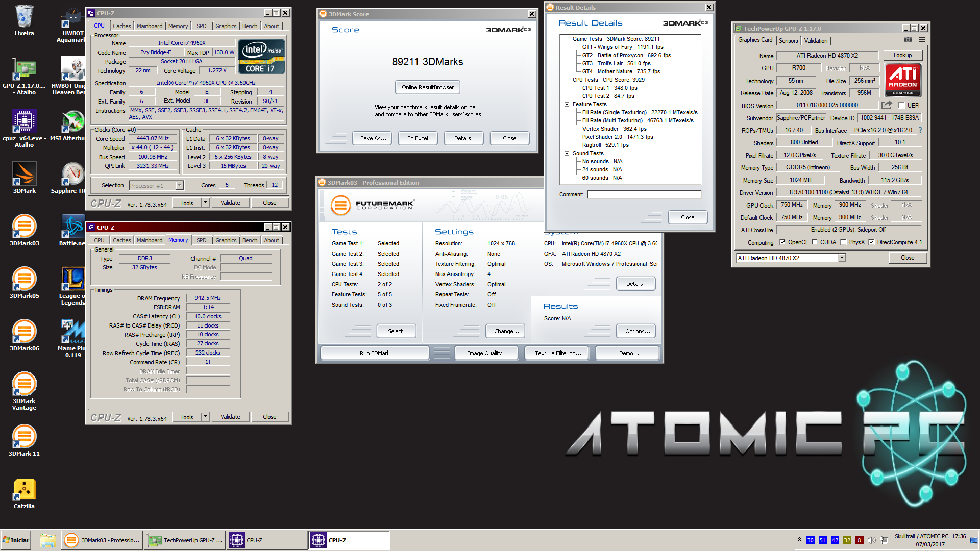
Task: Click the Demo button in 3DMark03
Action: point(628,353)
